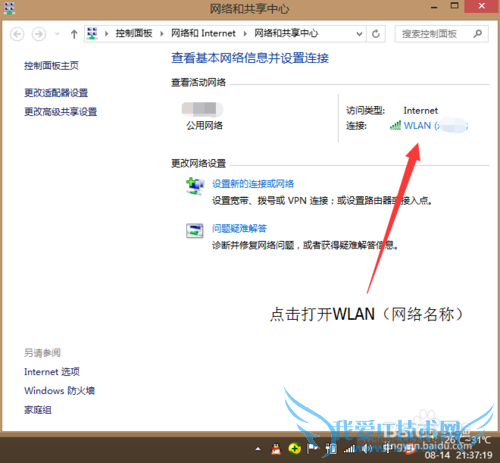The width and height of the screenshot is (500, 463).
Task: Select 控制面板 breadcrumb
Action: pos(134,33)
